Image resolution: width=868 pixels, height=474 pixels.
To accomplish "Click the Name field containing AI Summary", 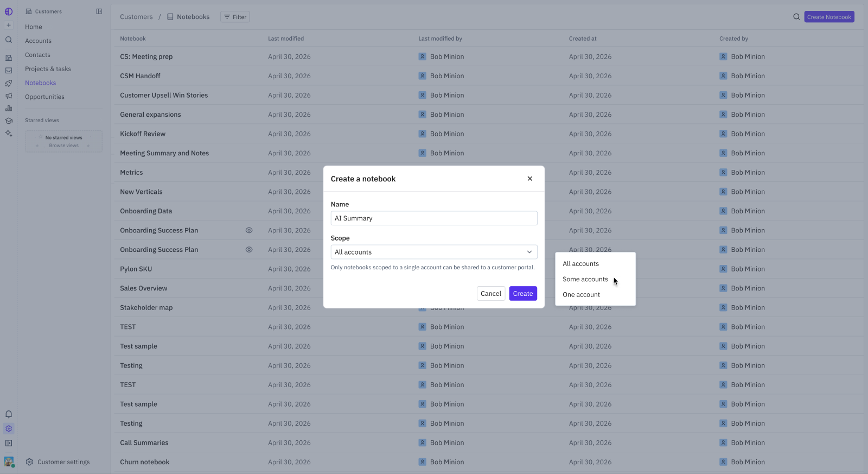I will [434, 218].
